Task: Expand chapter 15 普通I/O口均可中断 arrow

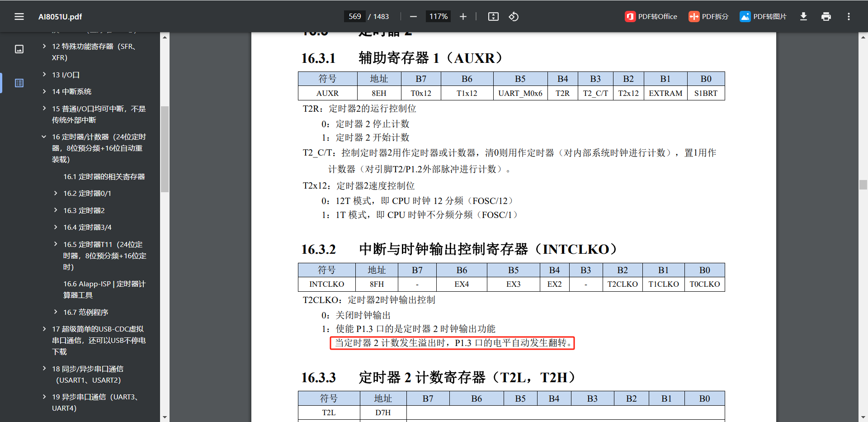Action: [x=44, y=109]
